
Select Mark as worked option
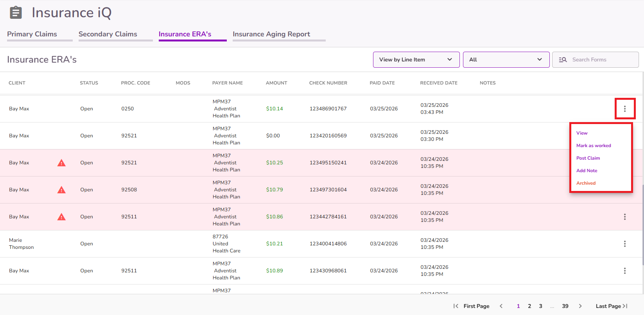594,146
